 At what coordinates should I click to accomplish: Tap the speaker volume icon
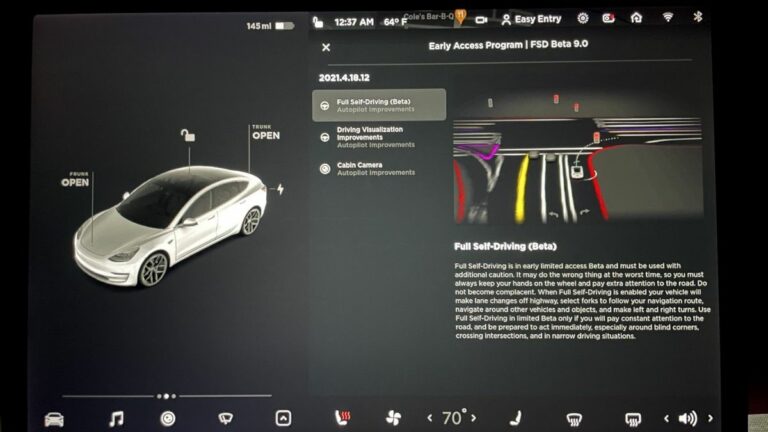point(688,418)
